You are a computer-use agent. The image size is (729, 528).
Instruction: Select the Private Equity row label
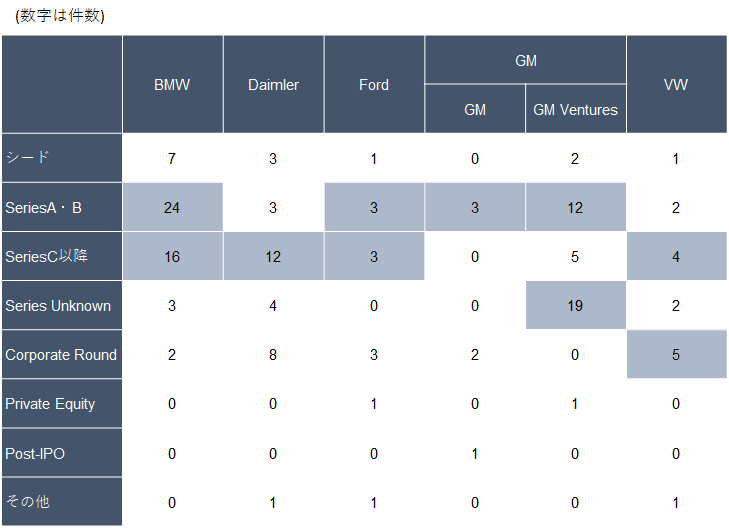62,404
